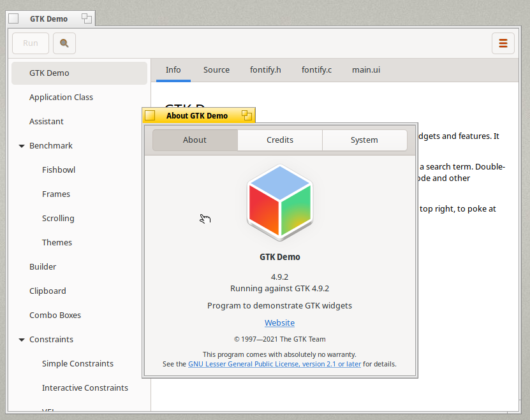530x420 pixels.
Task: Click the About GTK Demo title bar text
Action: click(x=197, y=116)
